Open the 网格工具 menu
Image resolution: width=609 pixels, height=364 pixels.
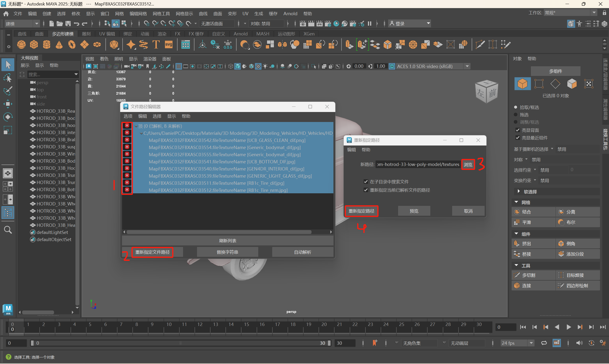pos(161,14)
